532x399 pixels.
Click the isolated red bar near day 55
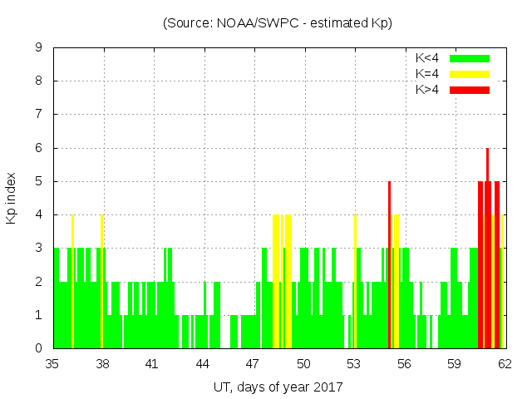[x=389, y=266]
